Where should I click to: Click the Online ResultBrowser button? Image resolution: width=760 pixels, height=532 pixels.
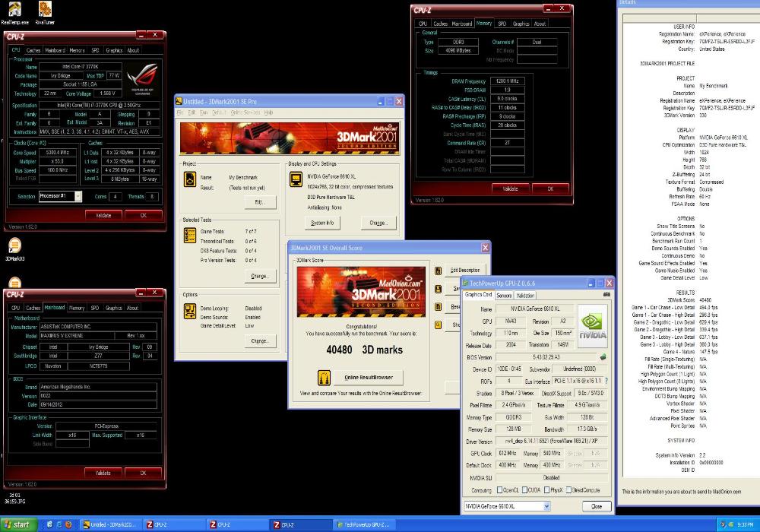pyautogui.click(x=369, y=377)
